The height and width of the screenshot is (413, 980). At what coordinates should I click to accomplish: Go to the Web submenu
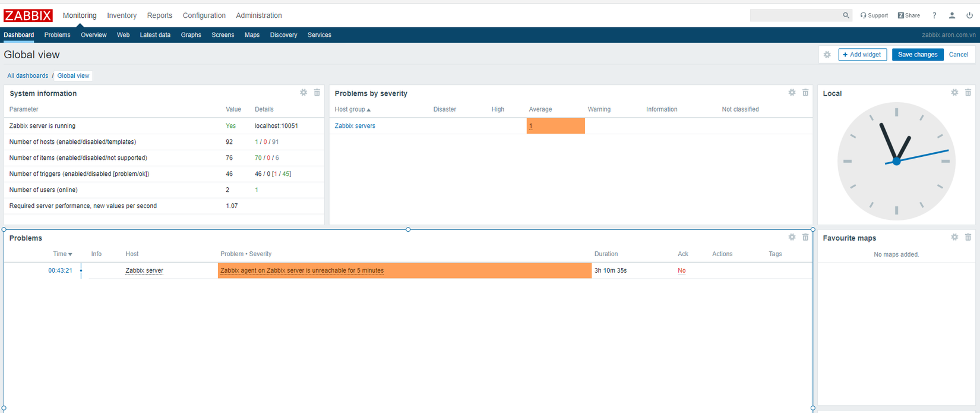[x=123, y=35]
